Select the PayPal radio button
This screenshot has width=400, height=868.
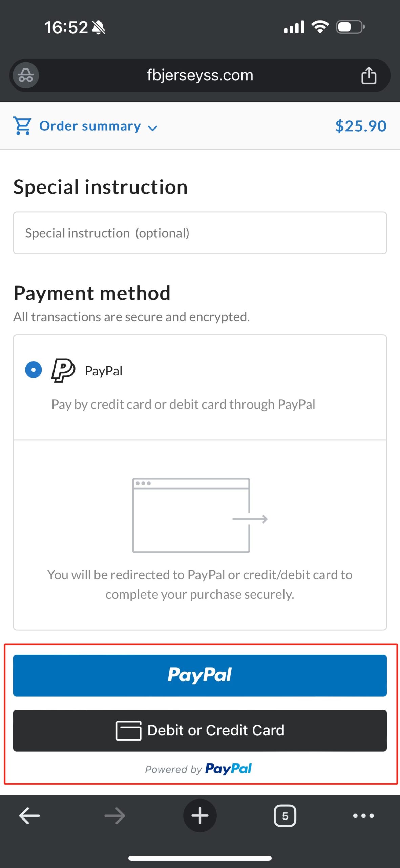click(34, 370)
